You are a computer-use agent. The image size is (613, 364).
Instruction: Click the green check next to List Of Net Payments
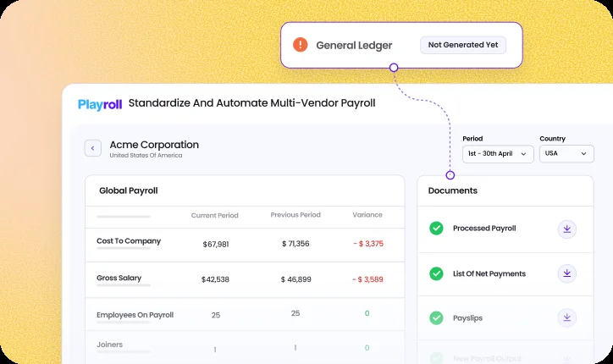coord(436,273)
